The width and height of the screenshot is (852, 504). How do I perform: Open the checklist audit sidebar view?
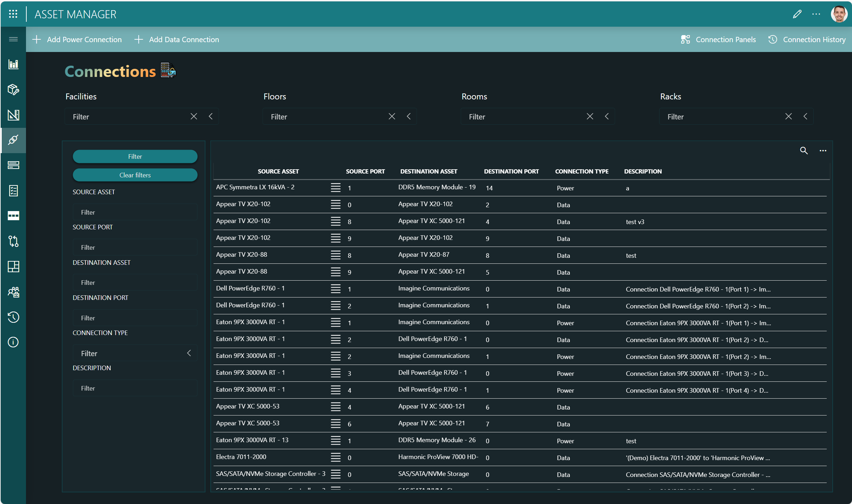point(13,191)
